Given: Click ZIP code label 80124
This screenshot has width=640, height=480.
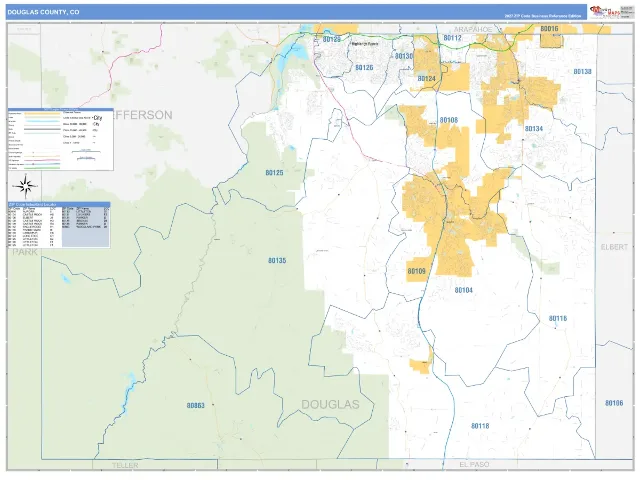Looking at the screenshot, I should click(427, 78).
